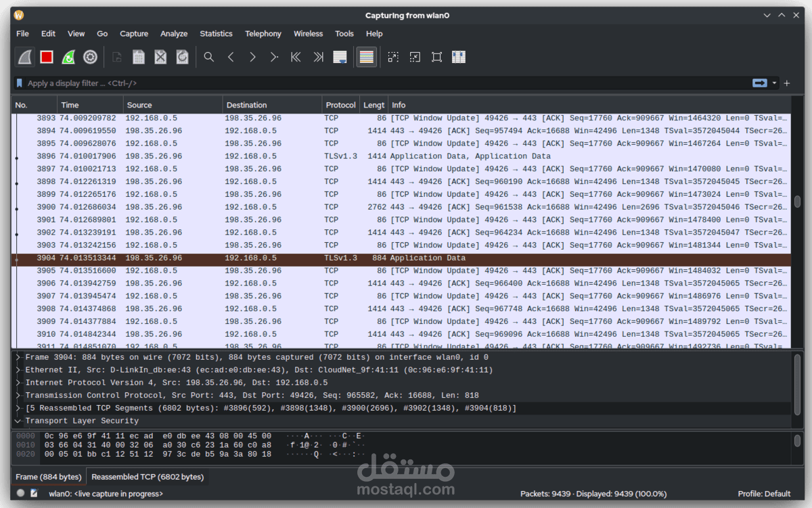Image resolution: width=812 pixels, height=508 pixels.
Task: Open a capture file from the toolbar
Action: (x=117, y=57)
